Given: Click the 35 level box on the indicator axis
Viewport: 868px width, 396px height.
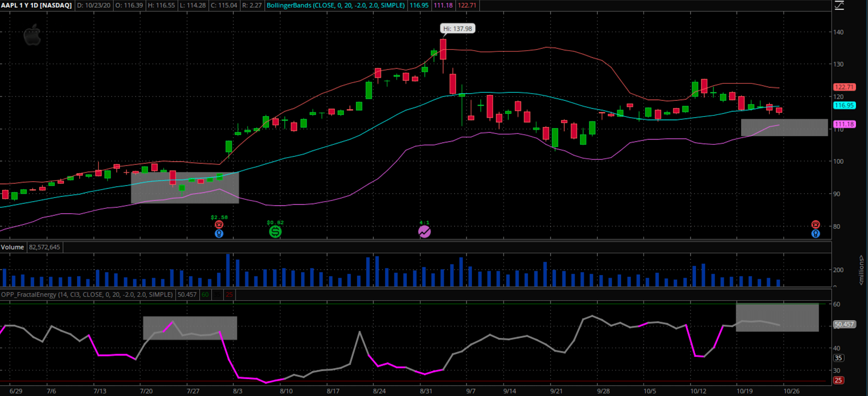Looking at the screenshot, I should coord(838,358).
